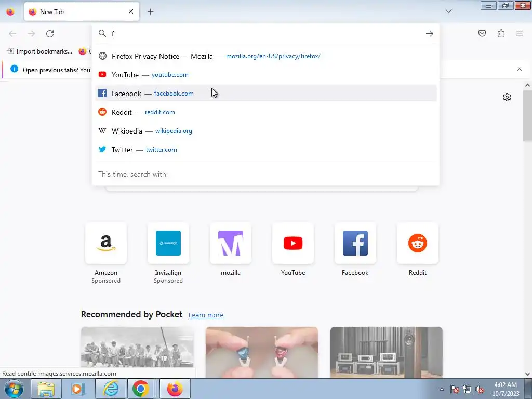Screen dimensions: 532x399
Task: Open the List all tabs chevron
Action: point(448,11)
